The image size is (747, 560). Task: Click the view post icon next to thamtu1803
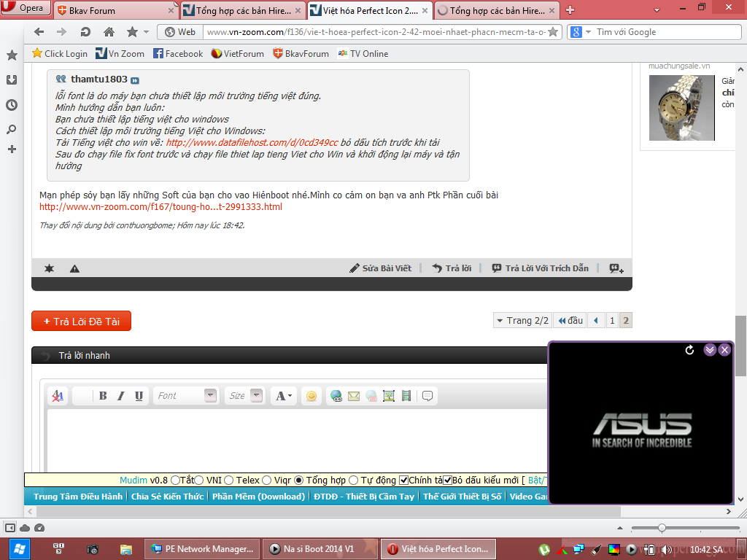(x=135, y=80)
